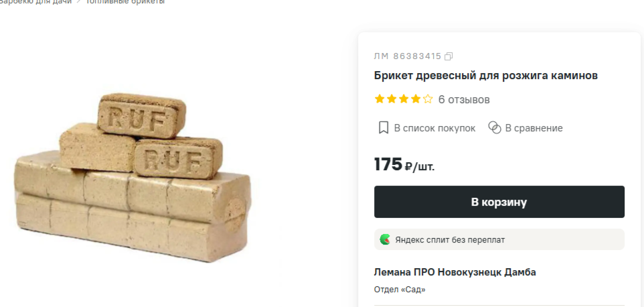The height and width of the screenshot is (307, 644).
Task: Click the second rating star
Action: coord(392,99)
